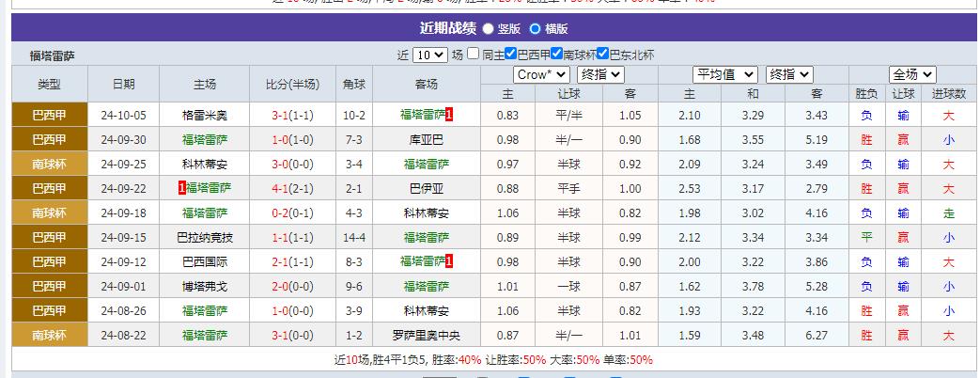Click the 库亚巴 team name
The height and width of the screenshot is (378, 980).
426,139
